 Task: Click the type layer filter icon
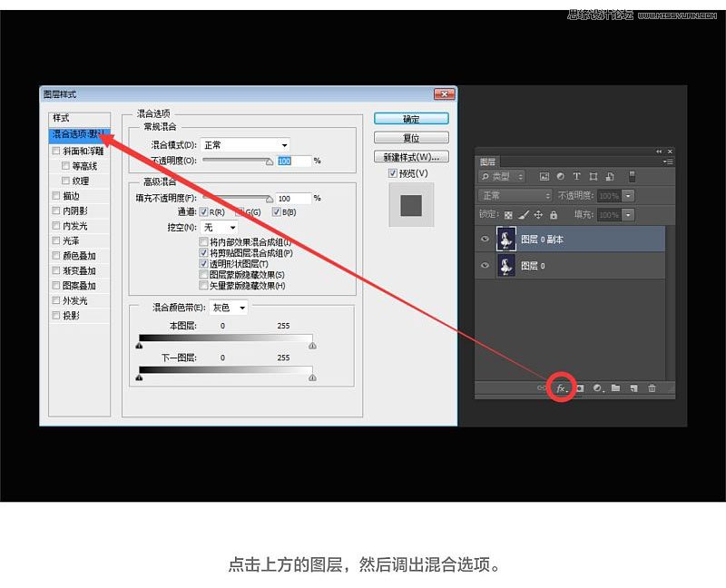tap(577, 176)
